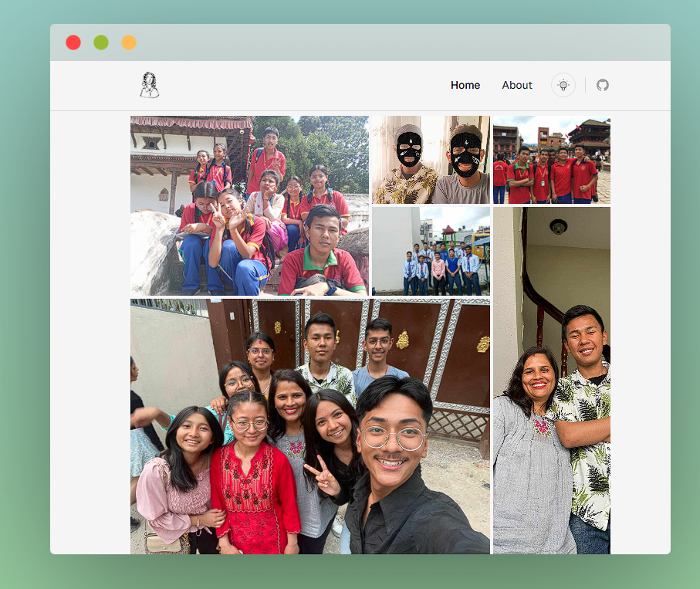Zoom the window using green button
This screenshot has width=700, height=589.
click(101, 42)
